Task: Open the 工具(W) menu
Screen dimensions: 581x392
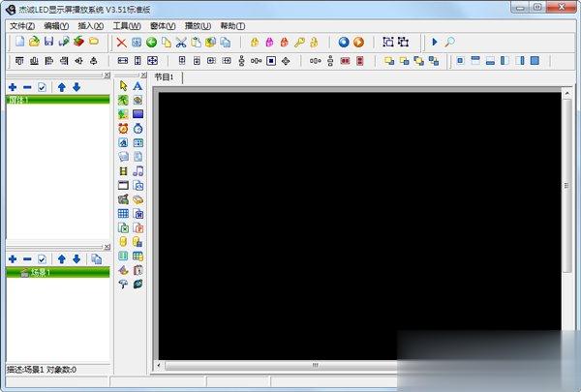Action: pos(127,26)
